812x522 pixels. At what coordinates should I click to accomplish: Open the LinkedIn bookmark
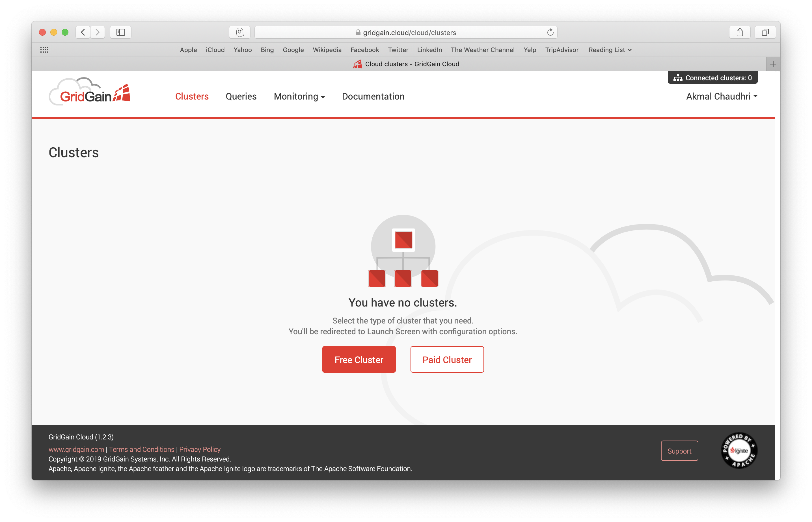(429, 50)
